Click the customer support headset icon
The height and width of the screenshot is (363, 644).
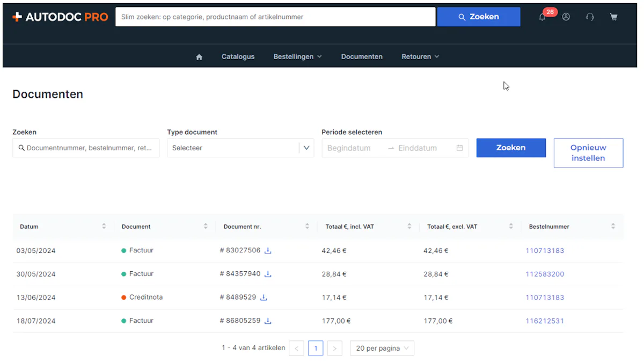(x=590, y=17)
